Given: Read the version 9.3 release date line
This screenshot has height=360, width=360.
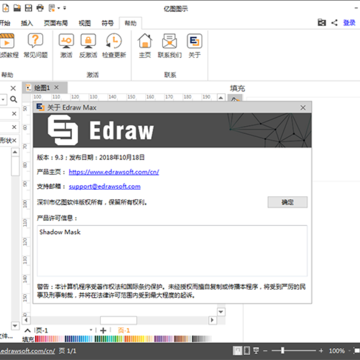Looking at the screenshot, I should point(91,157).
